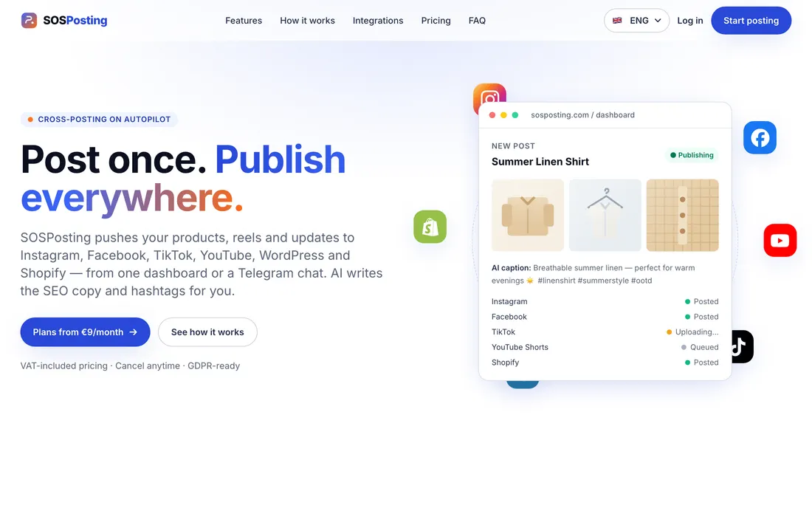The image size is (812, 508).
Task: Click the See how it works button
Action: tap(207, 332)
